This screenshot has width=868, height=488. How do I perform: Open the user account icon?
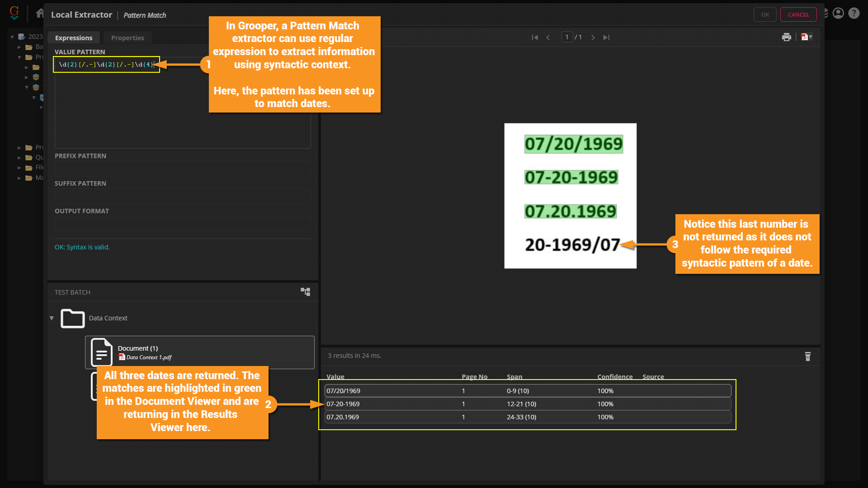[x=838, y=14]
